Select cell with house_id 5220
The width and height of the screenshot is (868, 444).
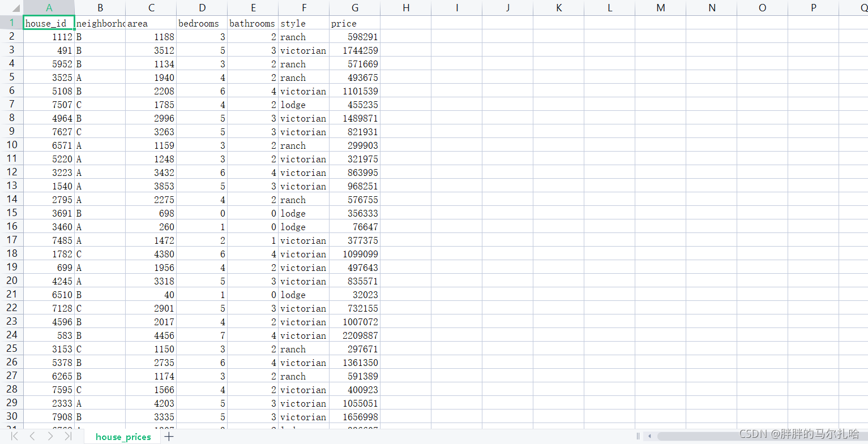click(49, 159)
